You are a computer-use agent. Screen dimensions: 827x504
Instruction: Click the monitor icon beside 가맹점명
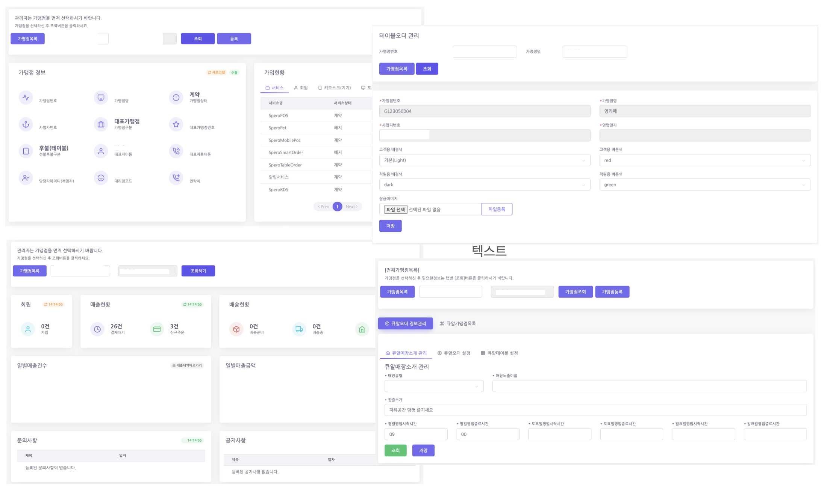coord(101,98)
